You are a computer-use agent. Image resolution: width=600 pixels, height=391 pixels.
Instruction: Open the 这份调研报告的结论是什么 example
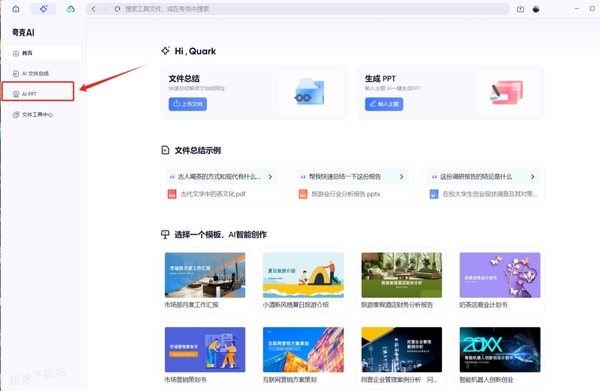tap(483, 176)
